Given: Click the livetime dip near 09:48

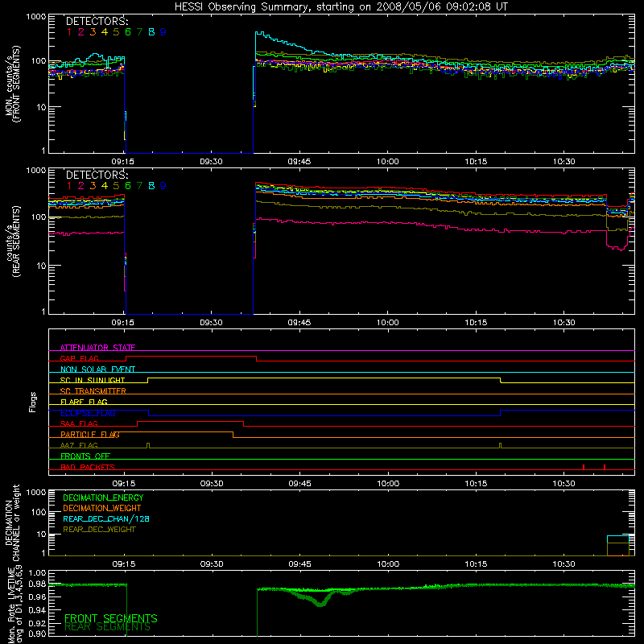Looking at the screenshot, I should pos(320,603).
